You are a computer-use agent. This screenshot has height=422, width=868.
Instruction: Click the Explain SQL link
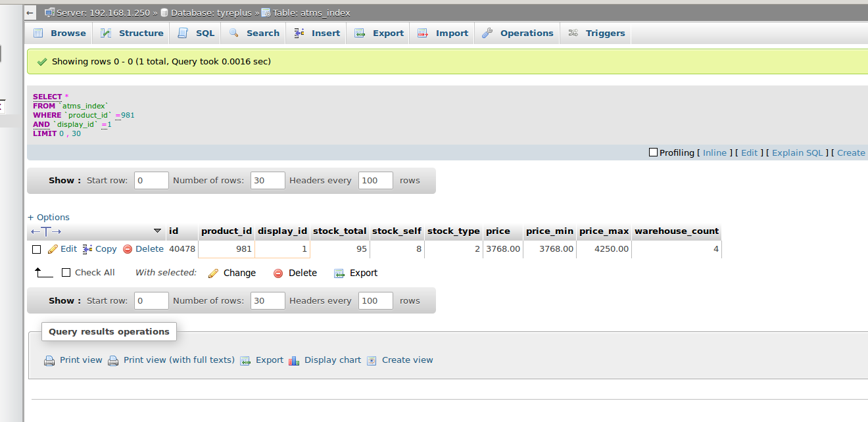point(797,152)
